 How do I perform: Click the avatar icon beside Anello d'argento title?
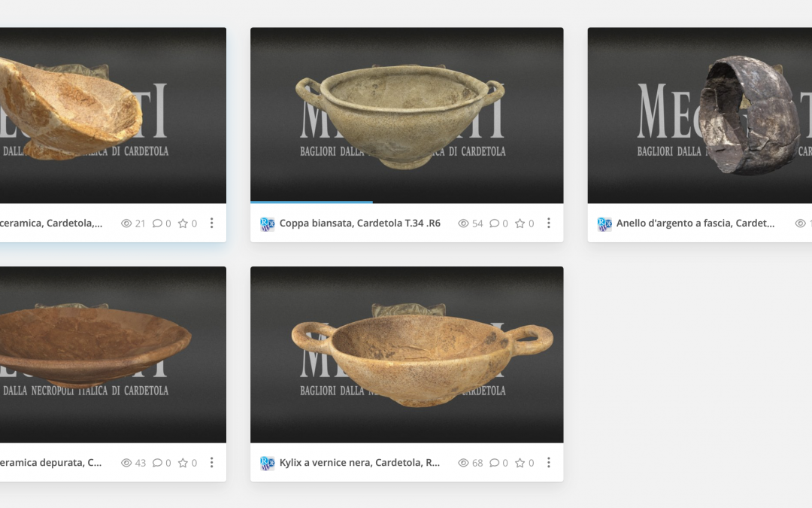tap(604, 224)
